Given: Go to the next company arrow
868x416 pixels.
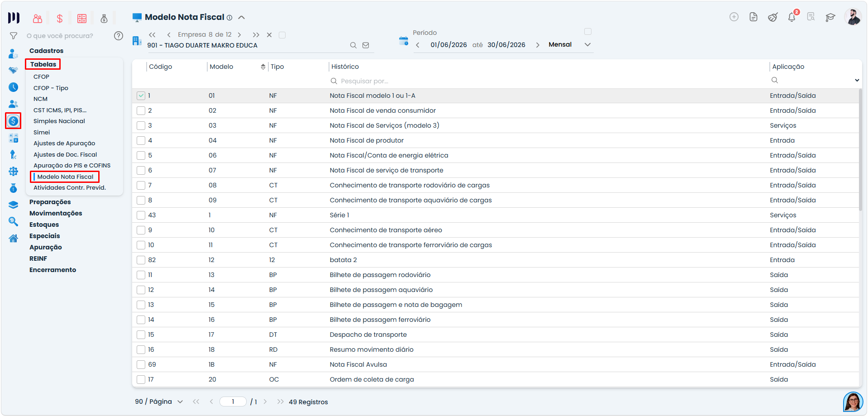Looking at the screenshot, I should coord(239,35).
